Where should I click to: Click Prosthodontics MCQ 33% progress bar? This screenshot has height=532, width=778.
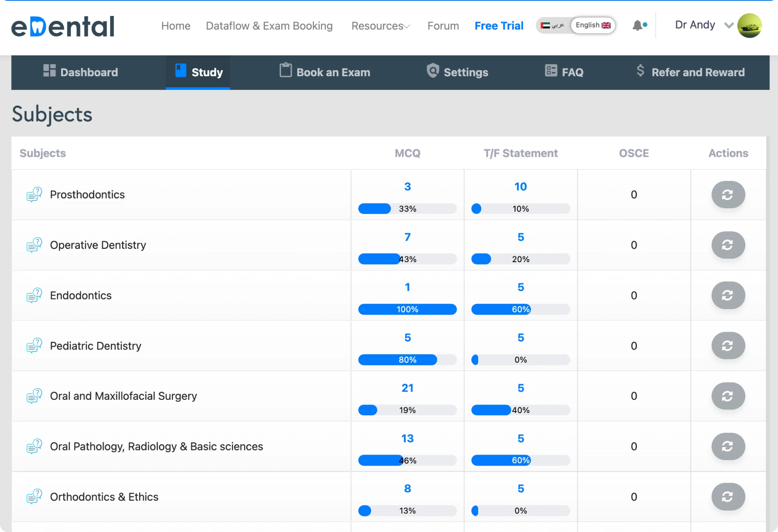click(x=407, y=209)
